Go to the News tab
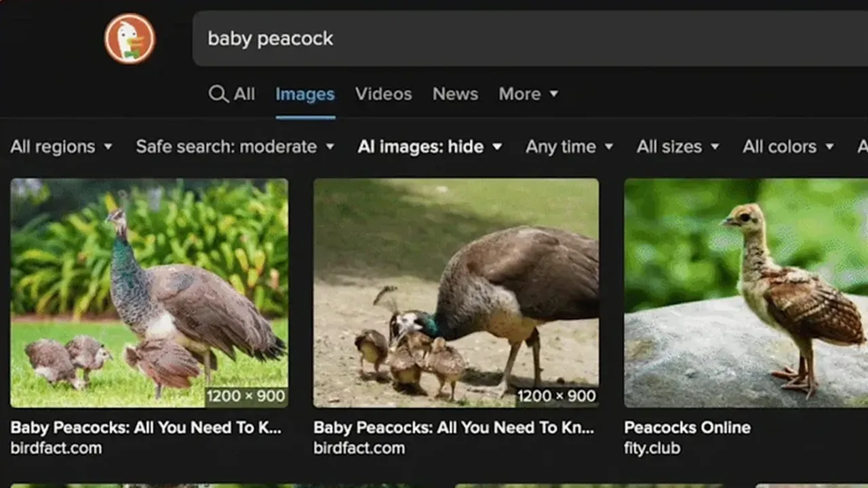The width and height of the screenshot is (868, 488). [455, 94]
